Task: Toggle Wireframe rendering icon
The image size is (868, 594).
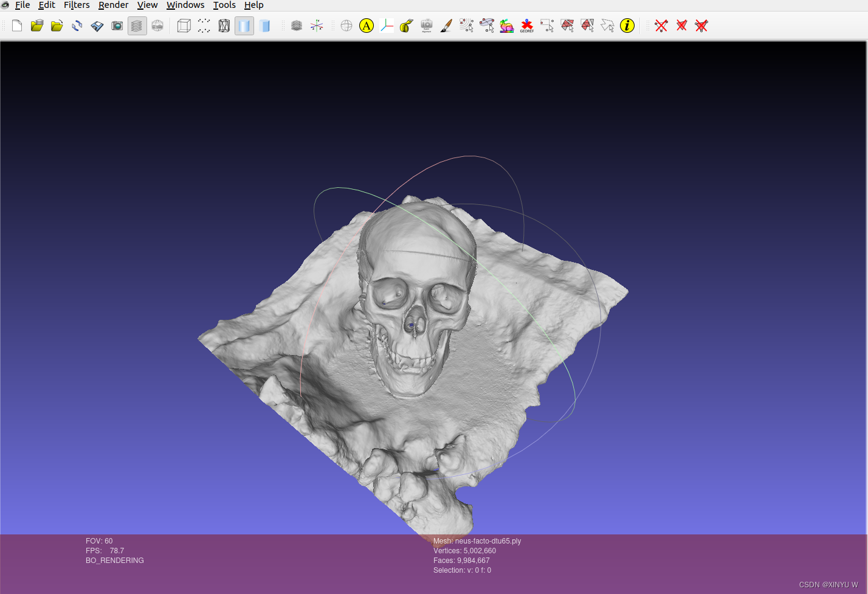Action: (224, 26)
